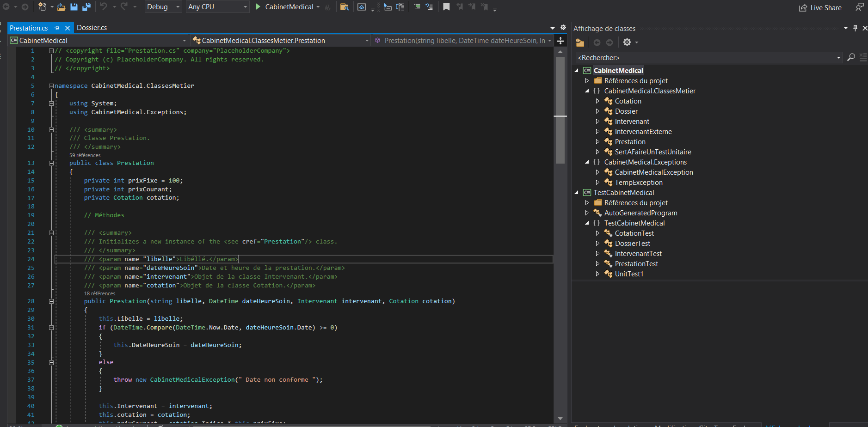Open the Prestation constructor member dropdown
Image resolution: width=868 pixels, height=427 pixels.
coord(463,41)
